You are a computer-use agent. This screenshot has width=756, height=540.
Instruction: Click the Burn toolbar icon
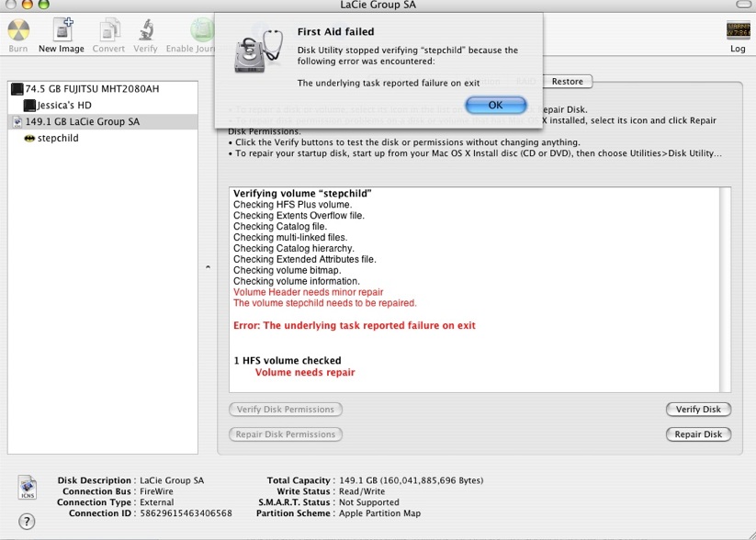click(x=18, y=30)
